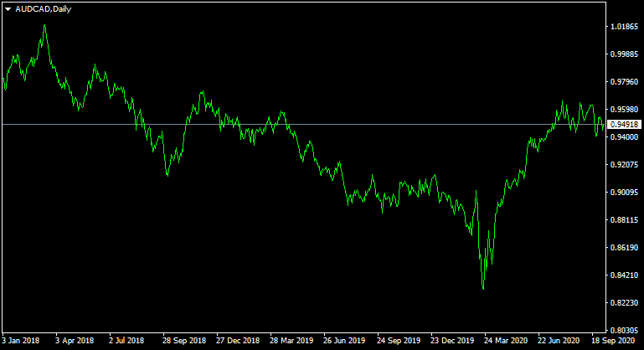Screen dimensions: 644x350
Task: Click the 3 Jan 2018 date label
Action: pos(21,341)
